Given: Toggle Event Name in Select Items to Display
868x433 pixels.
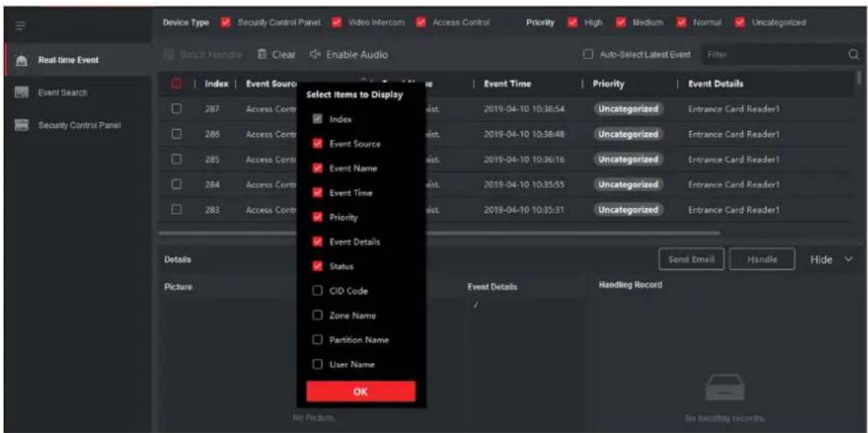Looking at the screenshot, I should tap(318, 168).
